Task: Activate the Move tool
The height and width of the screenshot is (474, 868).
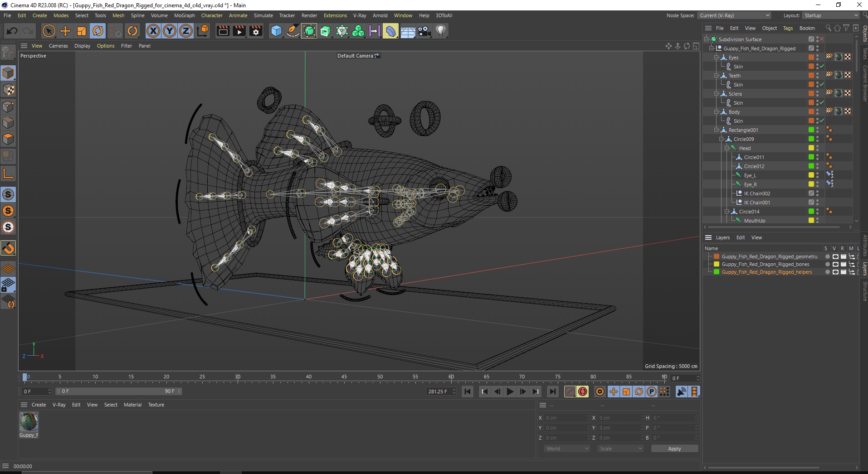Action: [65, 31]
